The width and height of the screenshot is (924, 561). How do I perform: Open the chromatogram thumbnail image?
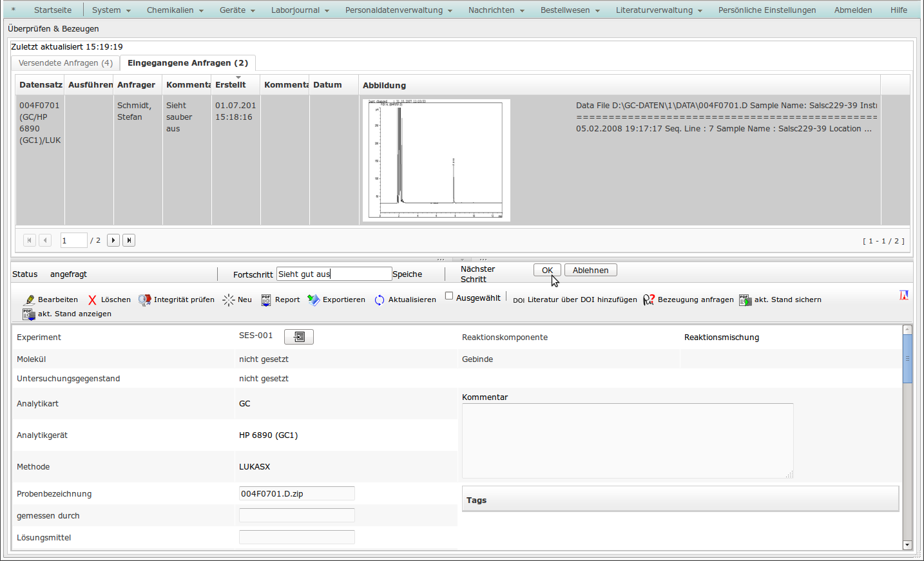click(436, 160)
